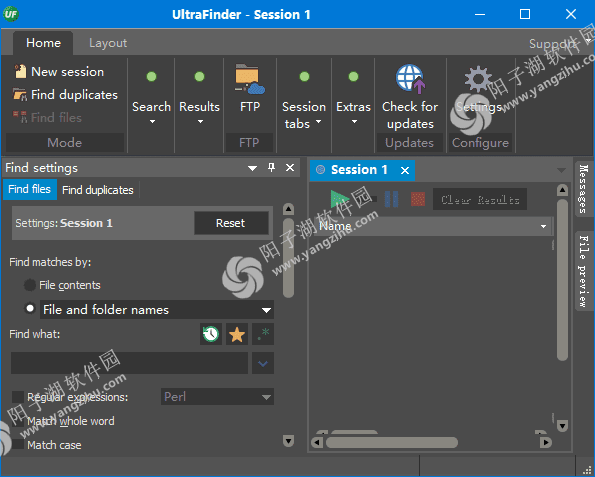Screen dimensions: 595x477
Task: Click results scrollbar right arrow
Action: click(546, 442)
